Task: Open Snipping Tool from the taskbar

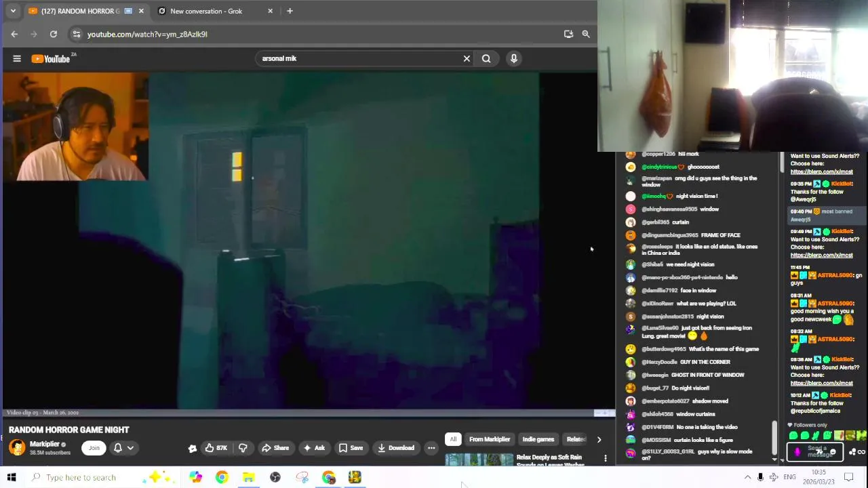Action: point(302,477)
